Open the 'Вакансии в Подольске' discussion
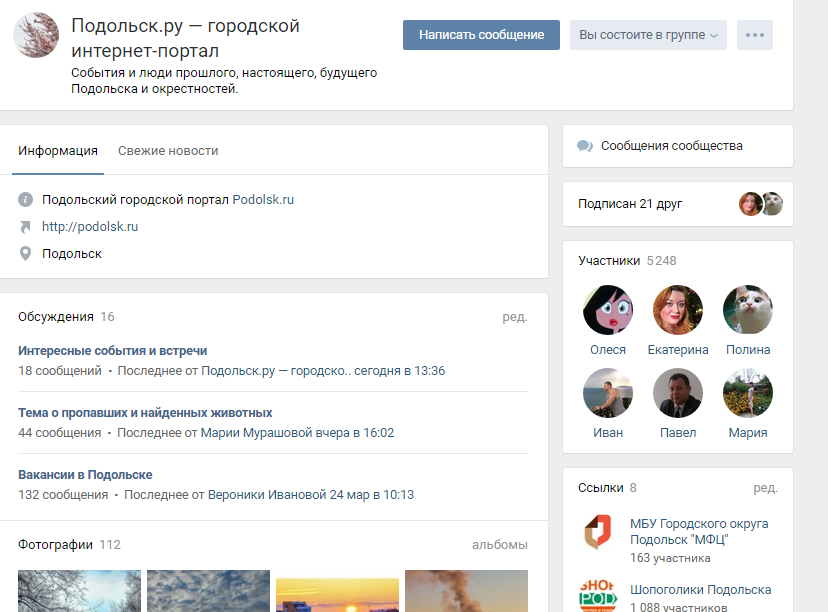Image resolution: width=828 pixels, height=612 pixels. coord(85,475)
